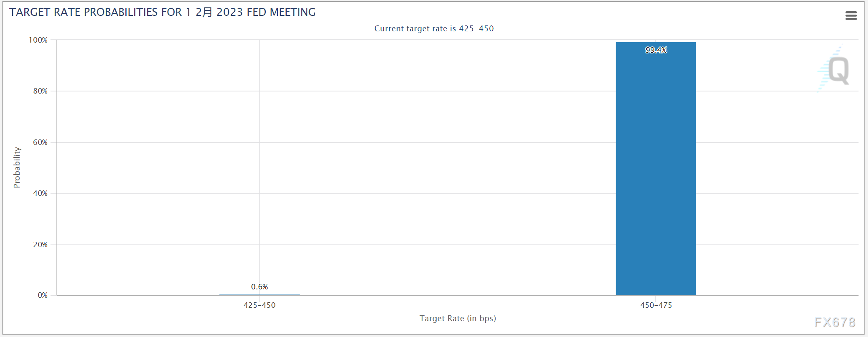Click the 0.6% data label
Screen dimensions: 868x337
(x=260, y=287)
